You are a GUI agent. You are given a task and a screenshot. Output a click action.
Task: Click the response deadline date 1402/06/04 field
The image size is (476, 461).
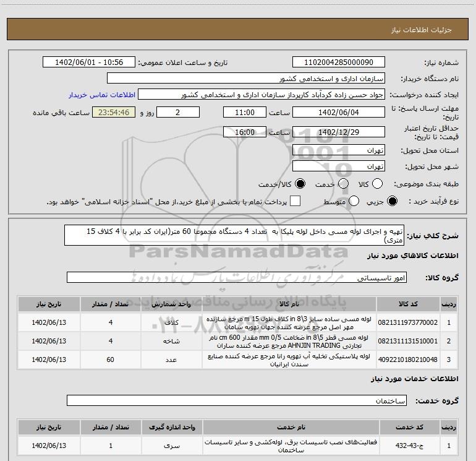click(338, 113)
